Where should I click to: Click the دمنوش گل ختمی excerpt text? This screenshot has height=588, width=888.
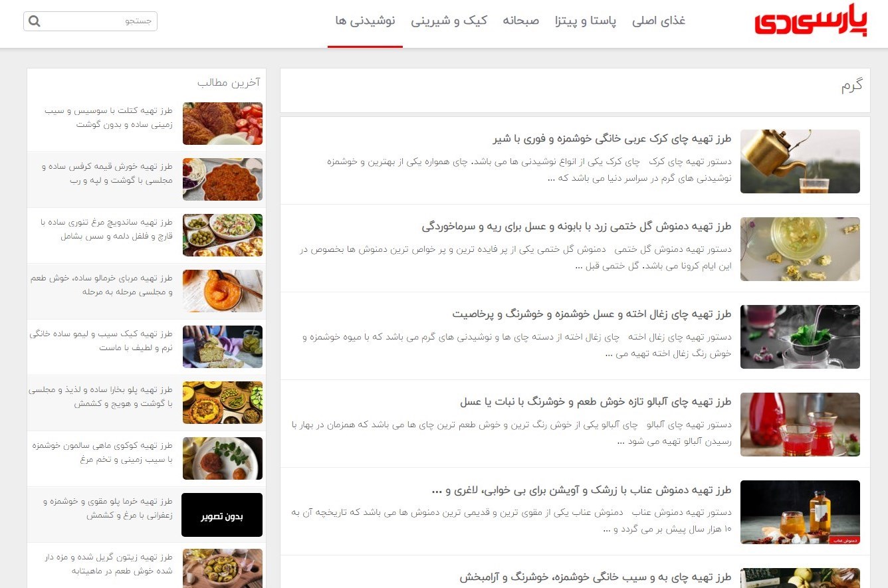(515, 257)
